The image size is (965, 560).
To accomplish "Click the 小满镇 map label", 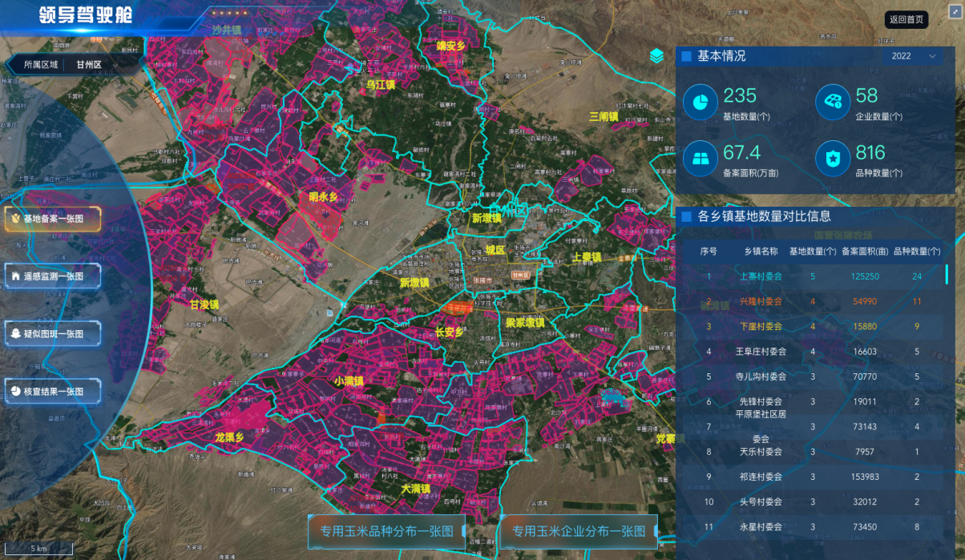I will [x=349, y=381].
